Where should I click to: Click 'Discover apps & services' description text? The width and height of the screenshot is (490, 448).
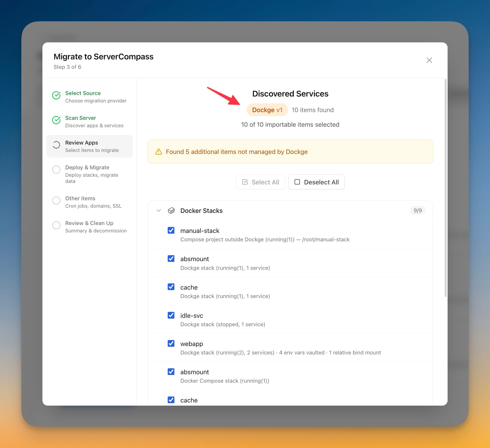pyautogui.click(x=94, y=126)
